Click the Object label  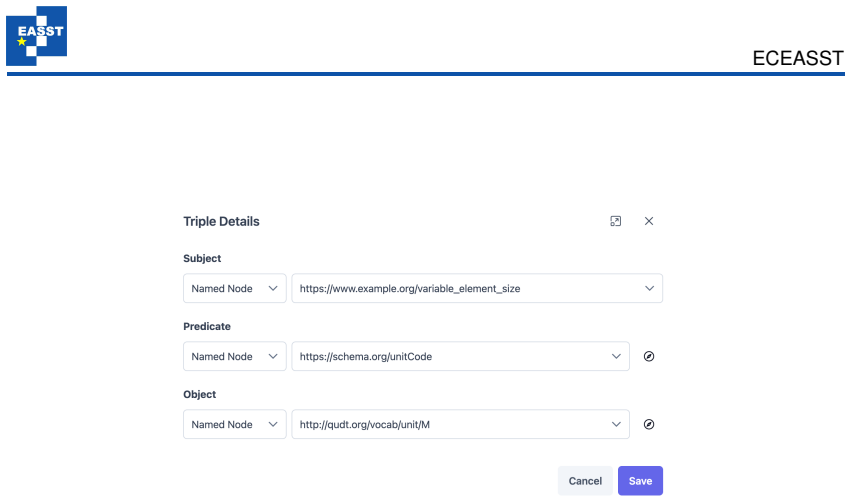[x=199, y=395]
